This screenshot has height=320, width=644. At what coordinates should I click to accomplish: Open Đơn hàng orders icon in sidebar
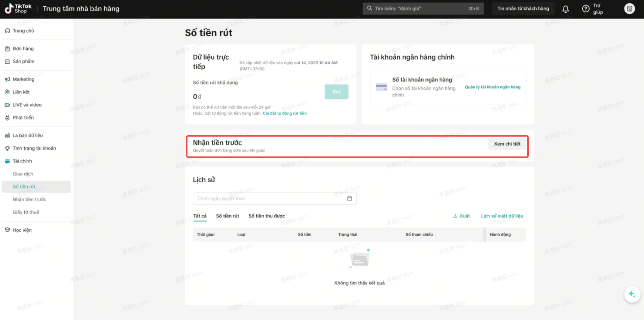[7, 49]
